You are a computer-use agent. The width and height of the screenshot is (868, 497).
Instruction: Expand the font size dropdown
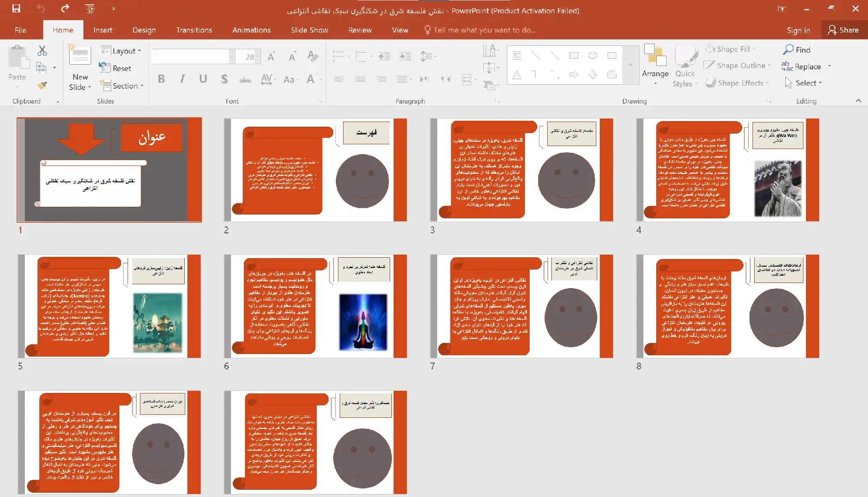tap(258, 57)
